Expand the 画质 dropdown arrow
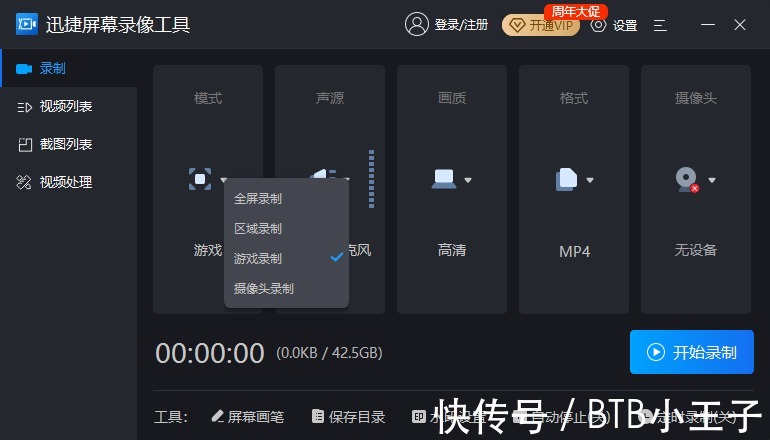770x440 pixels. click(x=468, y=180)
